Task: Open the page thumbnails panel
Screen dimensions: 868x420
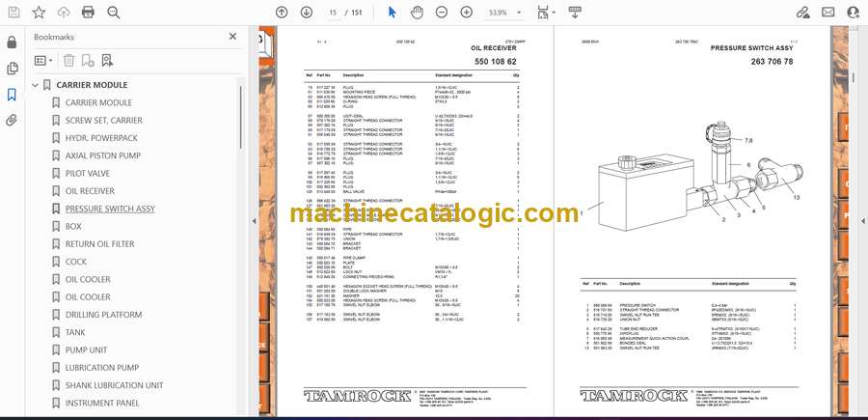Action: click(x=12, y=69)
